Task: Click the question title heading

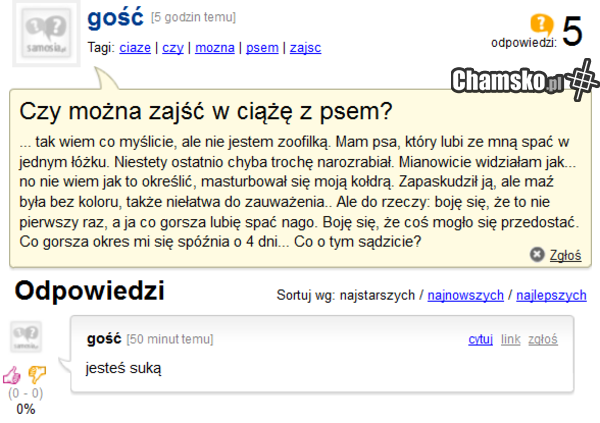Action: point(205,110)
